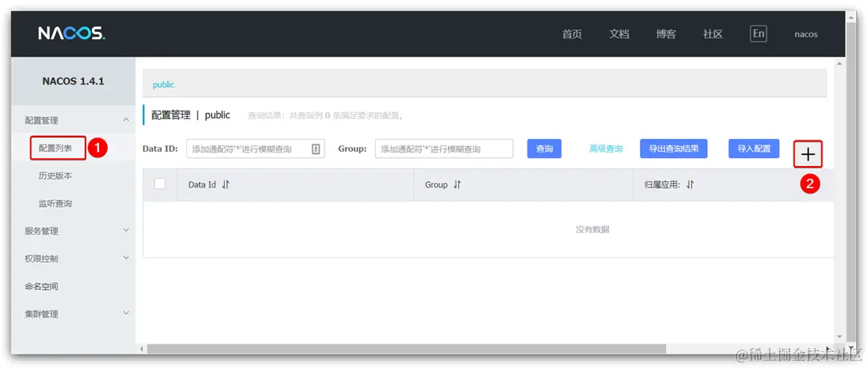Expand the 服务管理 menu
Screen dimensions: 868x368
[x=125, y=231]
